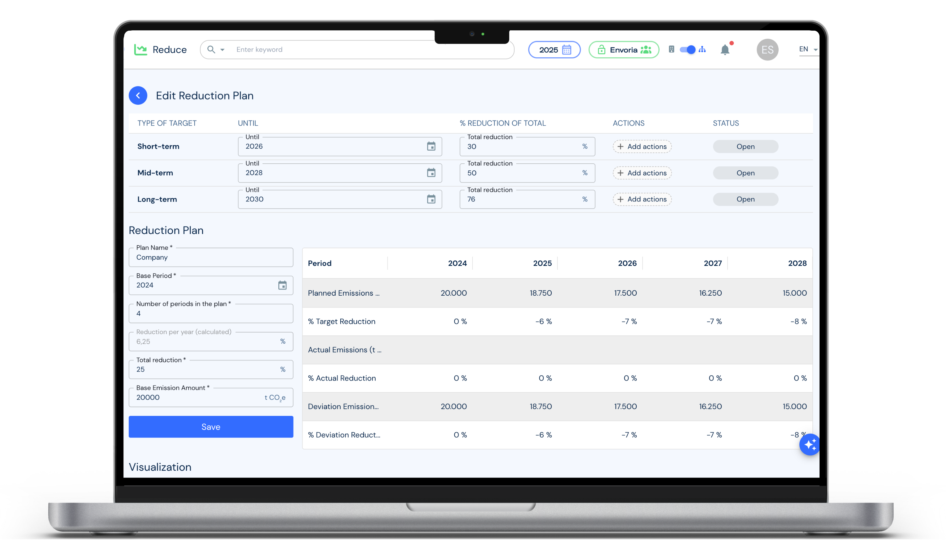The height and width of the screenshot is (560, 946).
Task: Save the reduction plan
Action: pyautogui.click(x=210, y=427)
